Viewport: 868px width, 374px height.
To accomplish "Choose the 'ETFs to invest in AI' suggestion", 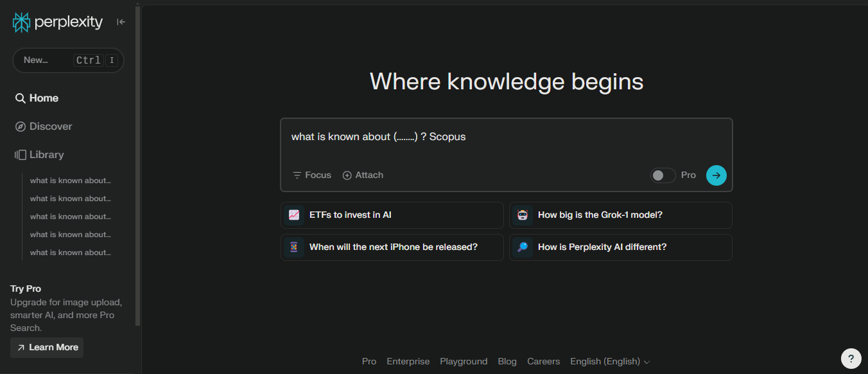I will click(x=392, y=215).
